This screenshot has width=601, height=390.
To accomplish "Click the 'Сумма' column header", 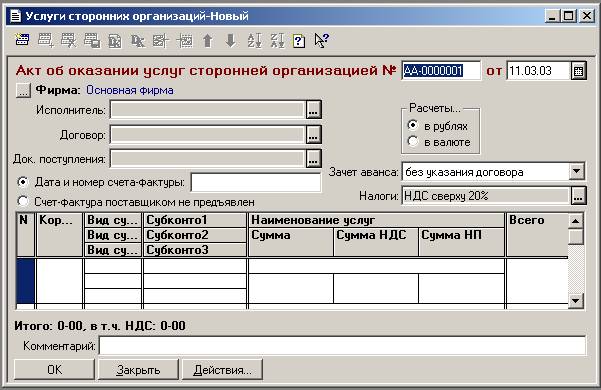I will click(x=291, y=241).
